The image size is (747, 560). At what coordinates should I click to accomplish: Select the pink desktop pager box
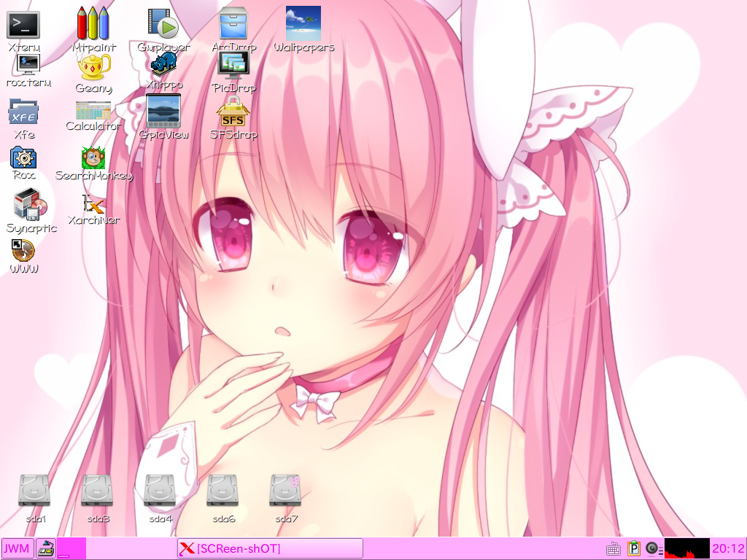point(71,548)
